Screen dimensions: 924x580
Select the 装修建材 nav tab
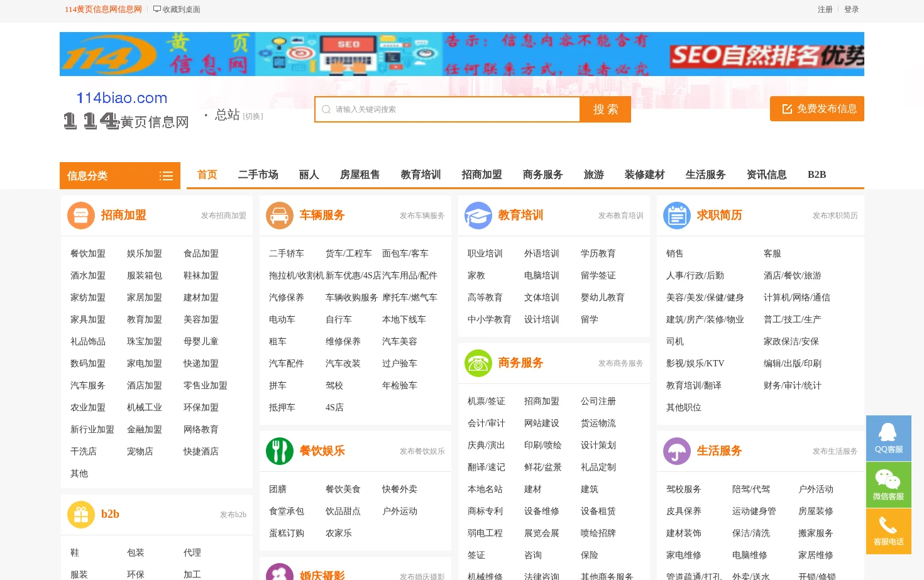(645, 175)
